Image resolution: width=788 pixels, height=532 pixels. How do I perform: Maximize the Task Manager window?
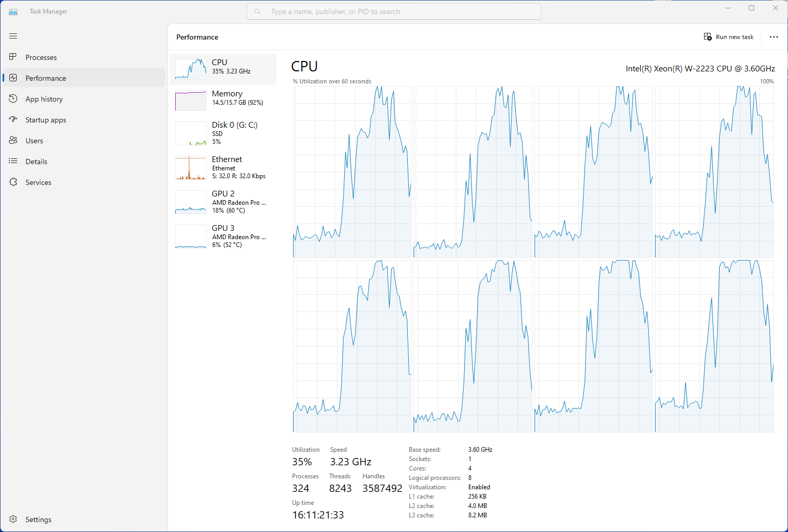[751, 8]
